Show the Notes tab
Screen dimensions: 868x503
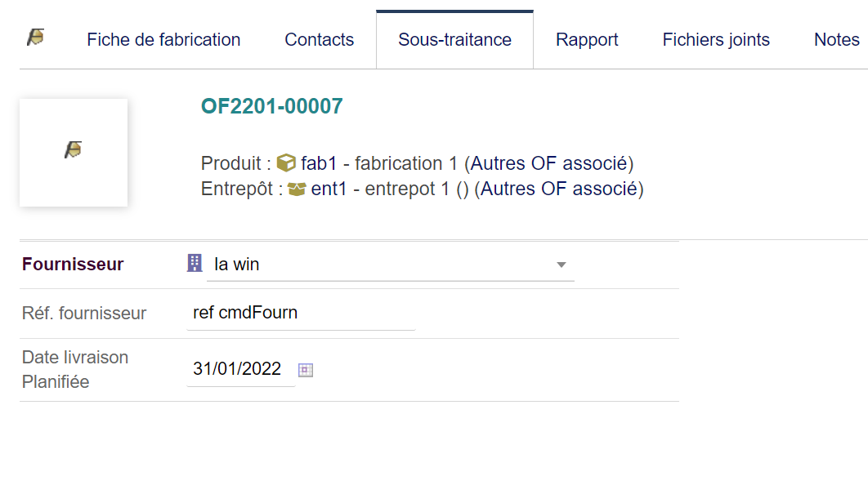tap(836, 40)
